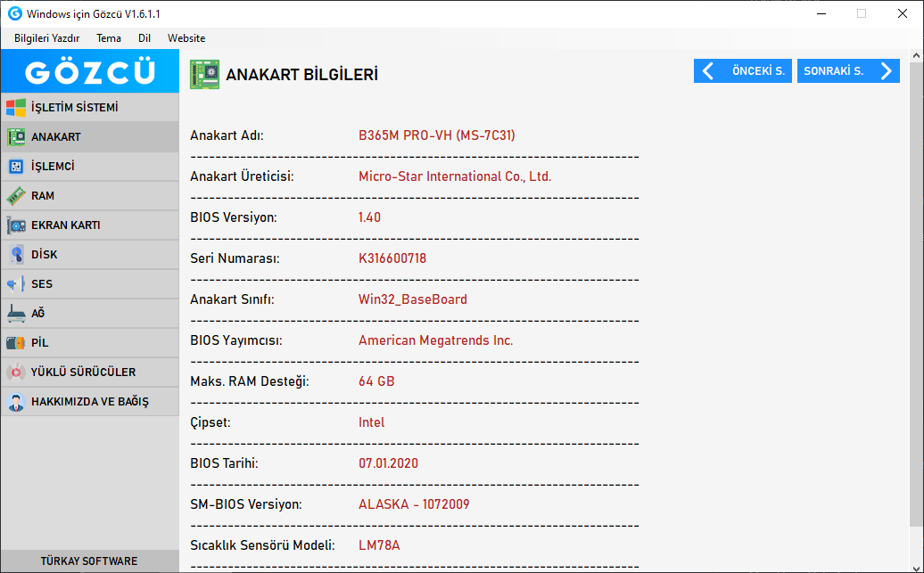
Task: Click the hard disk icon for Disk
Action: [16, 255]
